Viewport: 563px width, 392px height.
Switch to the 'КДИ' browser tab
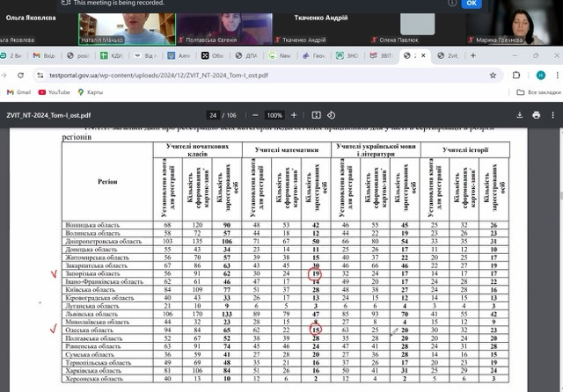pyautogui.click(x=112, y=55)
